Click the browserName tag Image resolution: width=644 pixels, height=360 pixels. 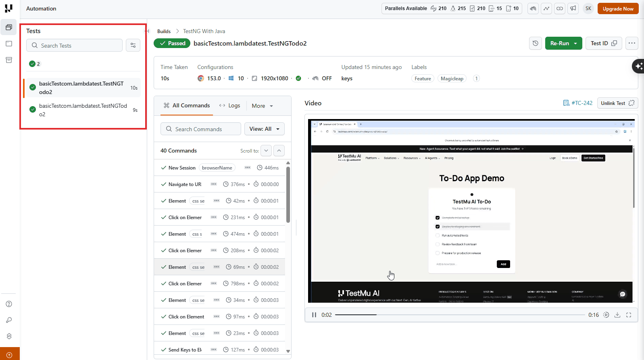point(217,167)
